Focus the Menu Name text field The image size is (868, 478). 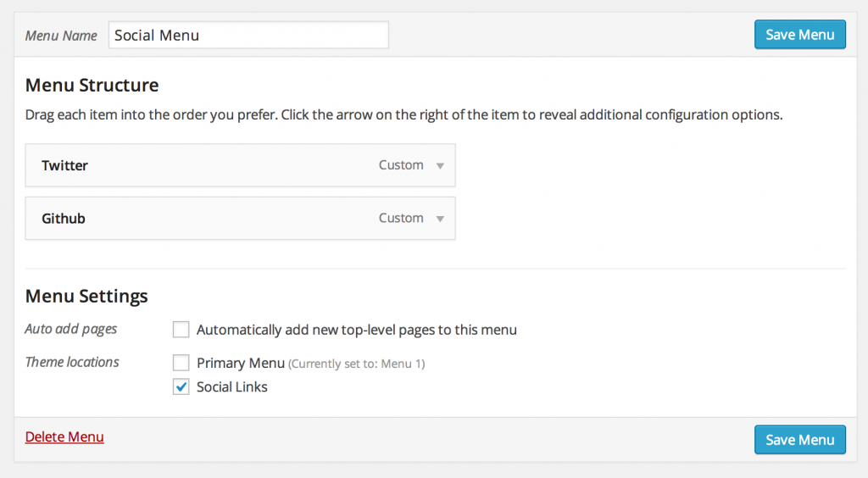248,35
